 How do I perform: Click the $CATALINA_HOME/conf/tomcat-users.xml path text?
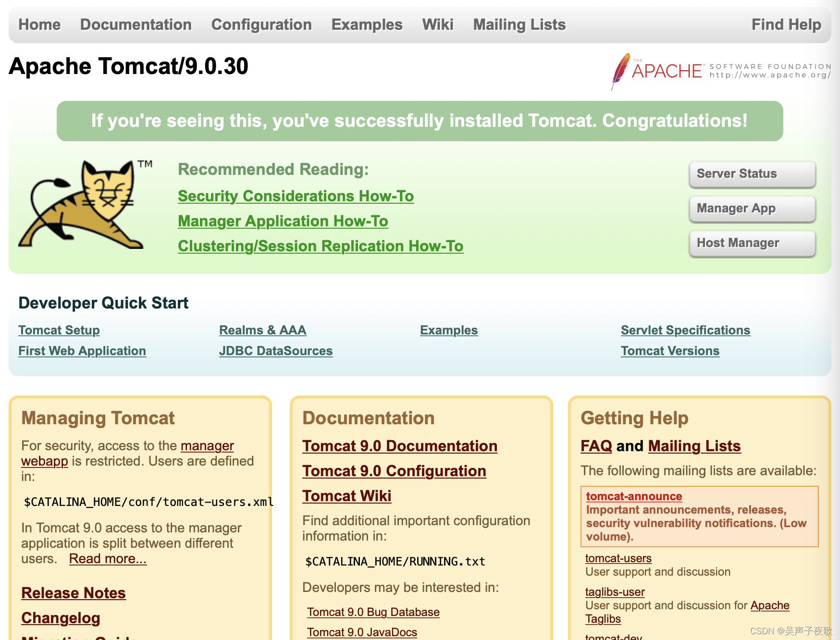(149, 502)
